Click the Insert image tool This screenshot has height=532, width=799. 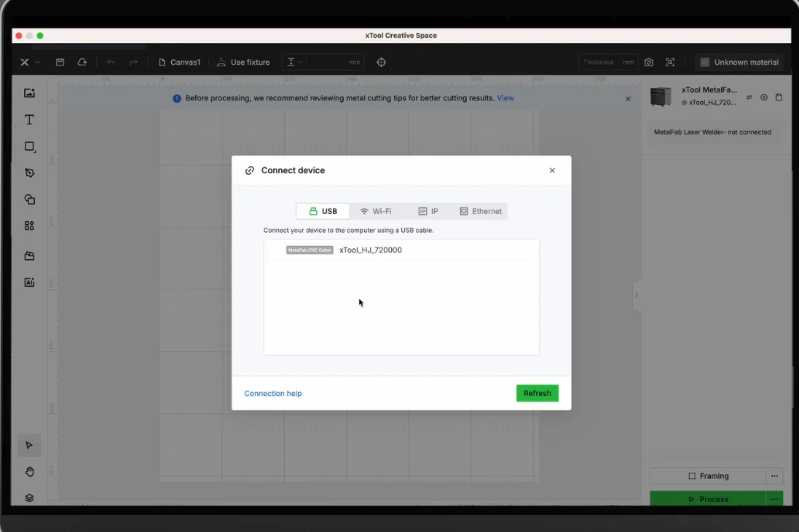coord(30,92)
